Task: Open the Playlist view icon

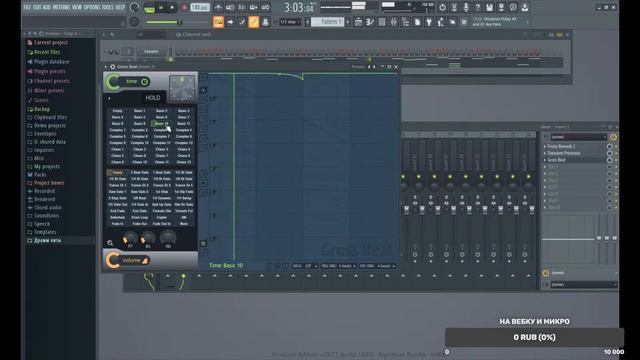Action: tap(358, 22)
